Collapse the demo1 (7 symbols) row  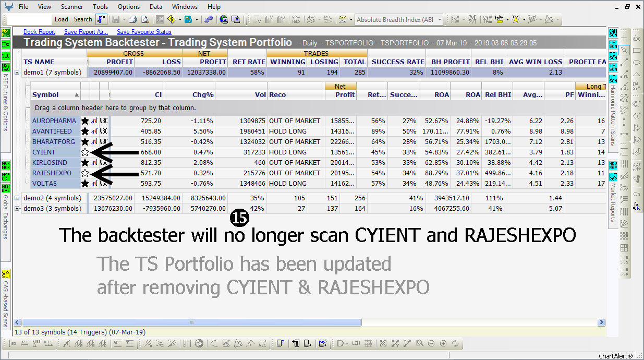point(17,72)
